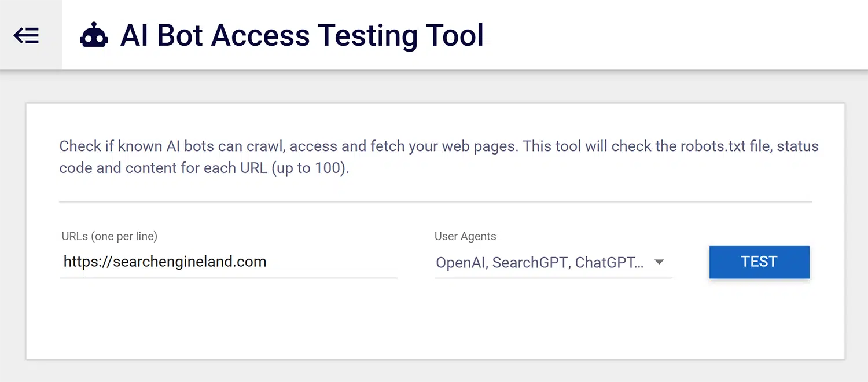Click the User Agents dropdown arrow
868x382 pixels.
659,262
